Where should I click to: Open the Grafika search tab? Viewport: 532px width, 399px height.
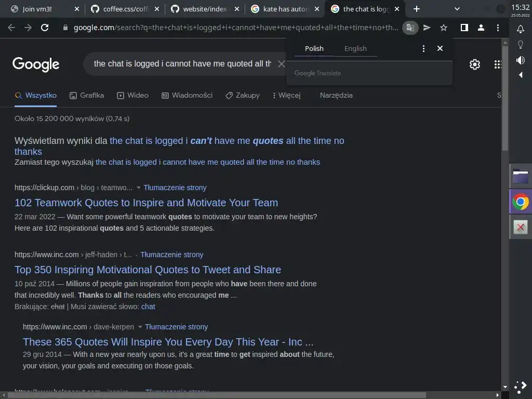click(x=87, y=96)
